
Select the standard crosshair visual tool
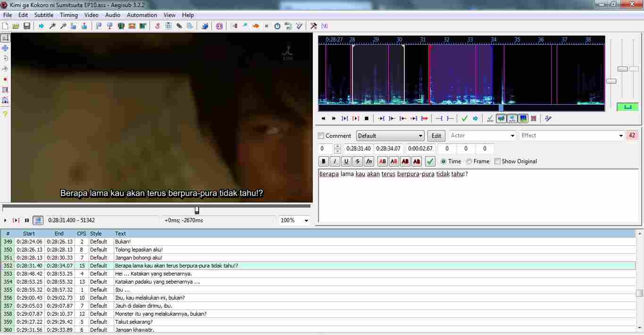click(5, 37)
